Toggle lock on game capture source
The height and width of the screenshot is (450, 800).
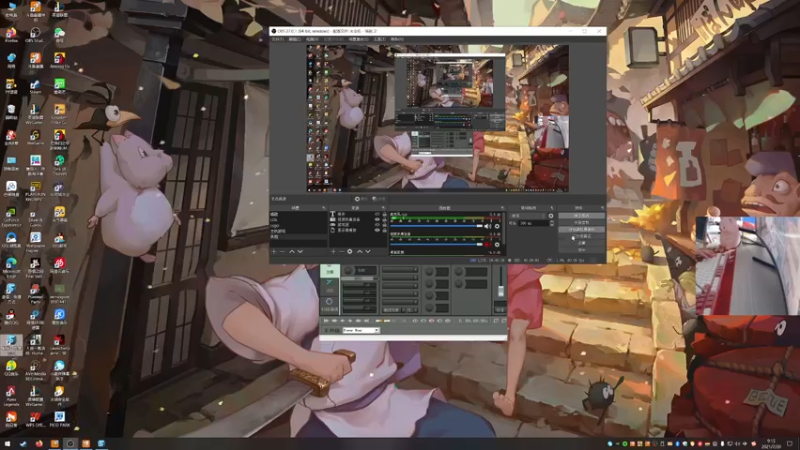click(384, 224)
